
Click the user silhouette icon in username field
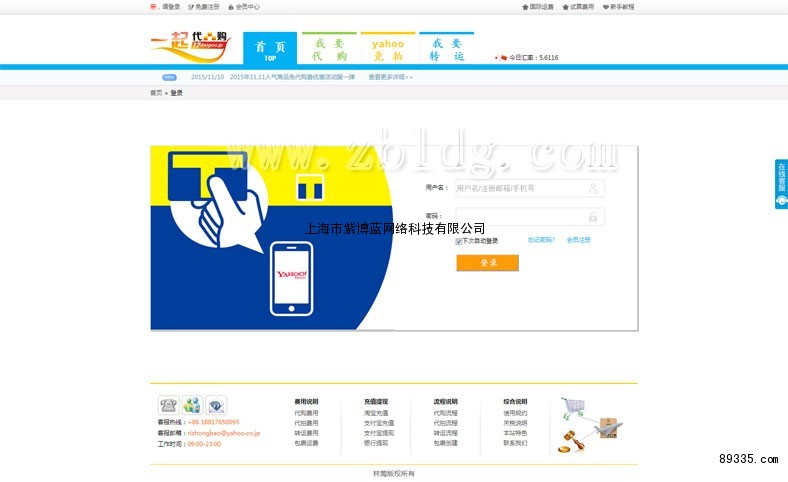coord(593,188)
